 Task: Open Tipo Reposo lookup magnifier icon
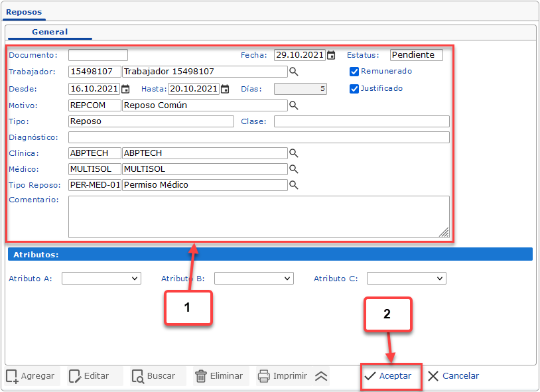pyautogui.click(x=294, y=185)
